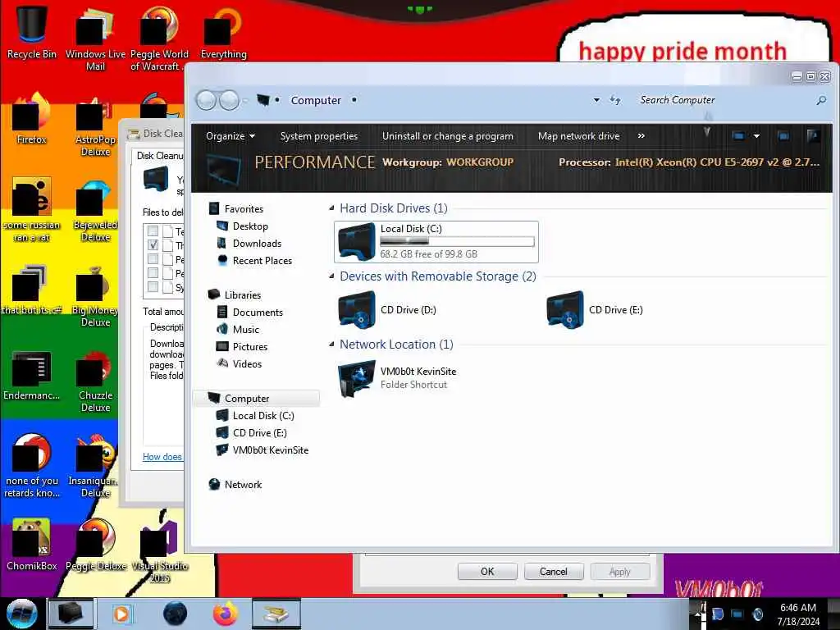Screen dimensions: 840x630
Task: Select Downloads under Favorites
Action: click(257, 243)
